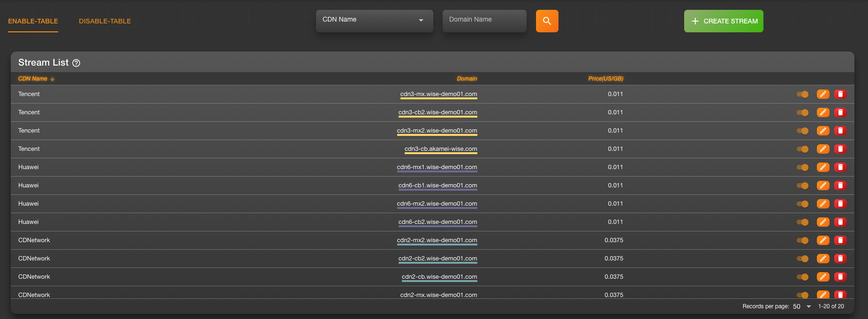The image size is (868, 319).
Task: Edit the cdn3-mx.wise-demo01.com stream
Action: tap(823, 94)
